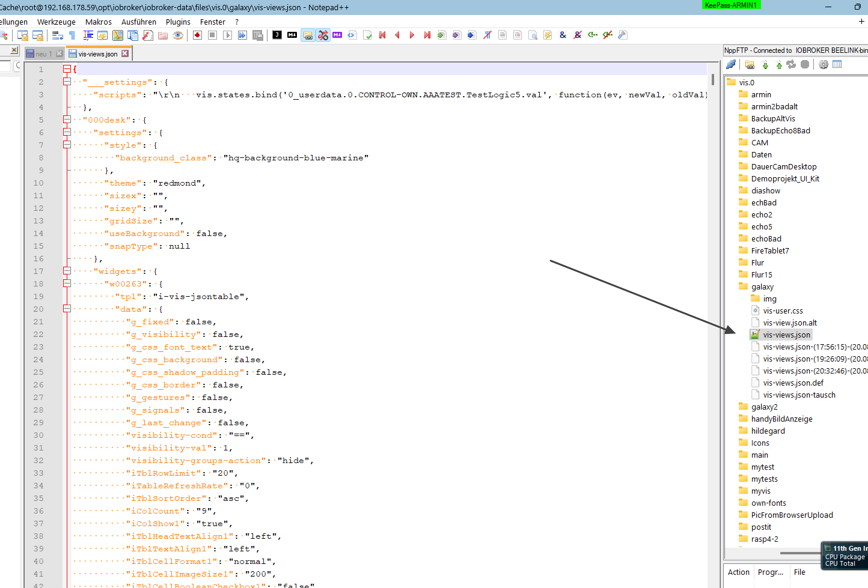Select the galaxy folder in tree
Screen dimensions: 868x588
[762, 286]
